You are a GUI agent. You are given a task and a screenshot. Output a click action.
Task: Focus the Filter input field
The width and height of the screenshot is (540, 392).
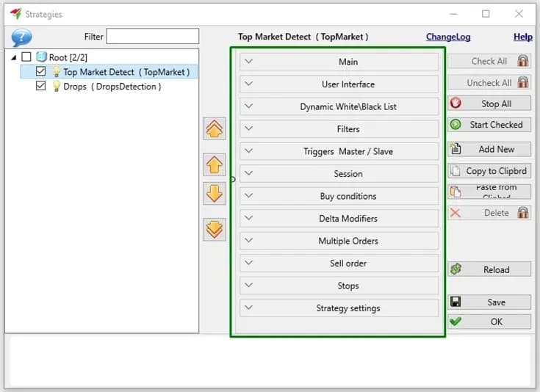click(153, 36)
